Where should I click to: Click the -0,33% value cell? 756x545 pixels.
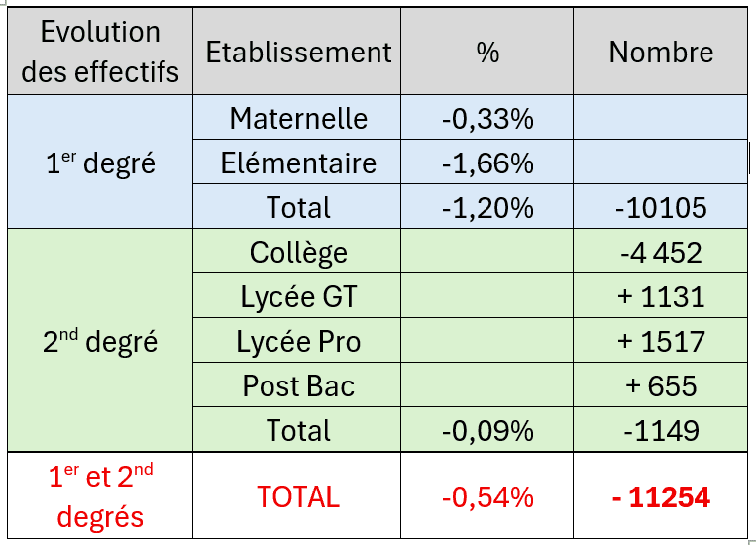[x=487, y=119]
